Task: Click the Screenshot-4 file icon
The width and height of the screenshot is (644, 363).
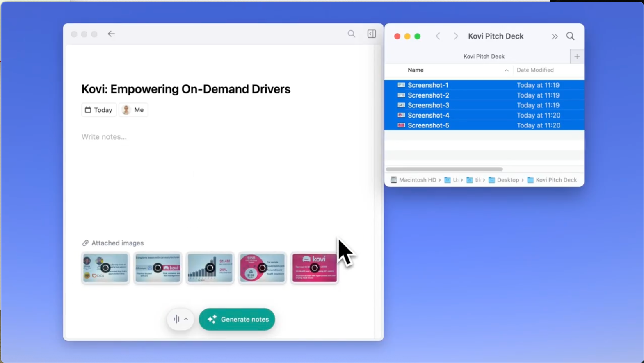Action: tap(401, 115)
